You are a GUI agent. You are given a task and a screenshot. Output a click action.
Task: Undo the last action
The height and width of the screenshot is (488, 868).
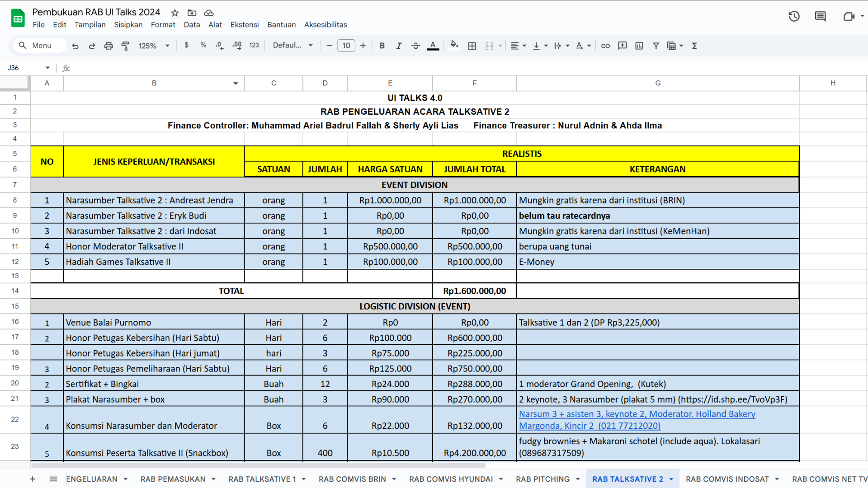tap(75, 46)
